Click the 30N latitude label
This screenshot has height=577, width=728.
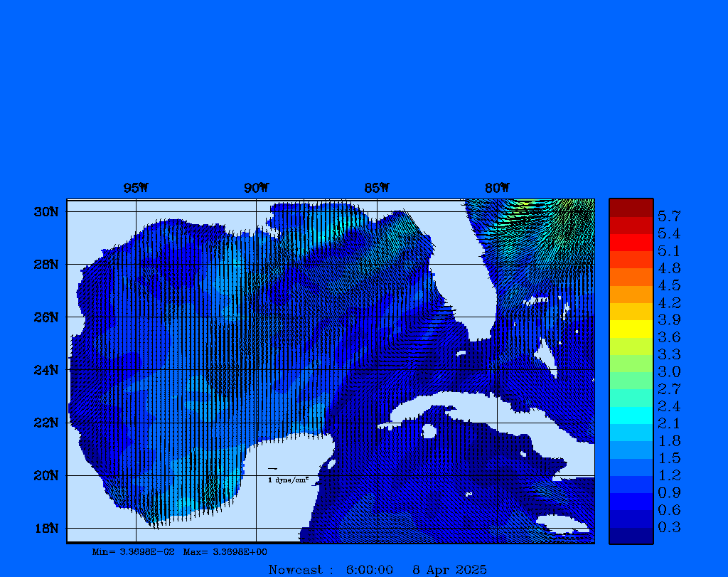point(45,211)
